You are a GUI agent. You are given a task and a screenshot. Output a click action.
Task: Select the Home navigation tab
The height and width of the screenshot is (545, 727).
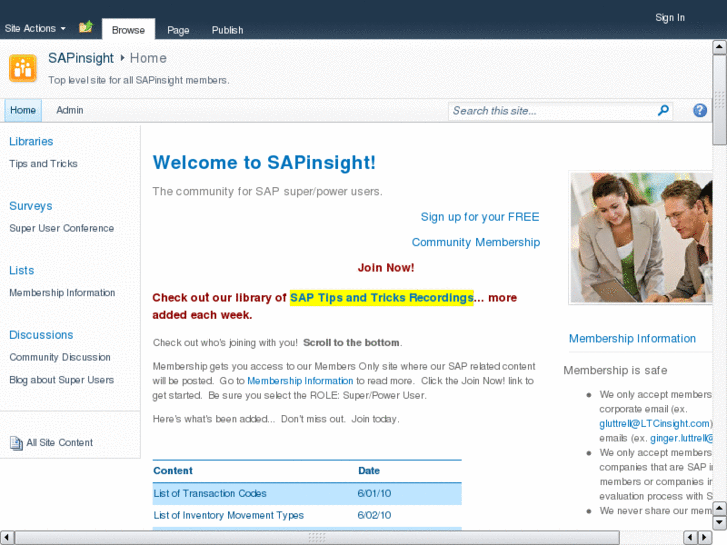pos(23,110)
